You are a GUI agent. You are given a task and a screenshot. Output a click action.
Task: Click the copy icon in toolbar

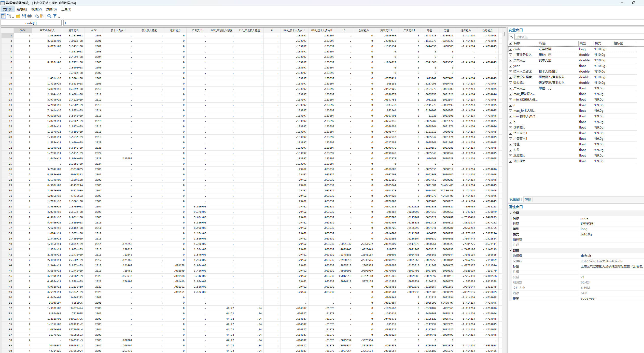(37, 16)
